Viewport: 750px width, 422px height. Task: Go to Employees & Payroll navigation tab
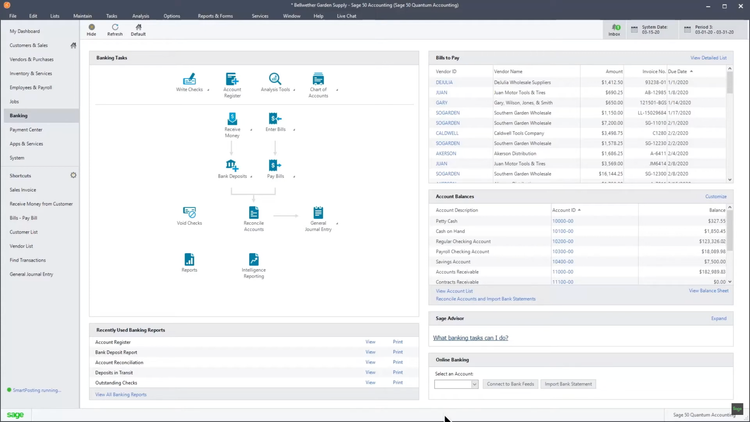pos(31,88)
